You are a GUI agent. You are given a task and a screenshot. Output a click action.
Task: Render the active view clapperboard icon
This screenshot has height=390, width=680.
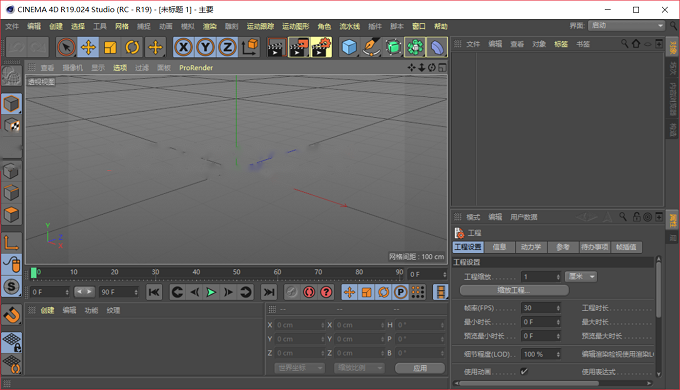276,47
